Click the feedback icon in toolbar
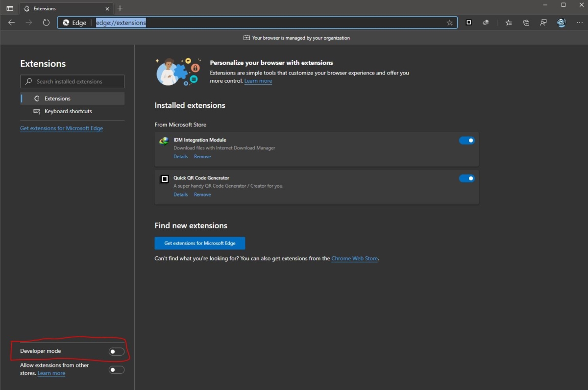The height and width of the screenshot is (390, 588). [x=543, y=23]
